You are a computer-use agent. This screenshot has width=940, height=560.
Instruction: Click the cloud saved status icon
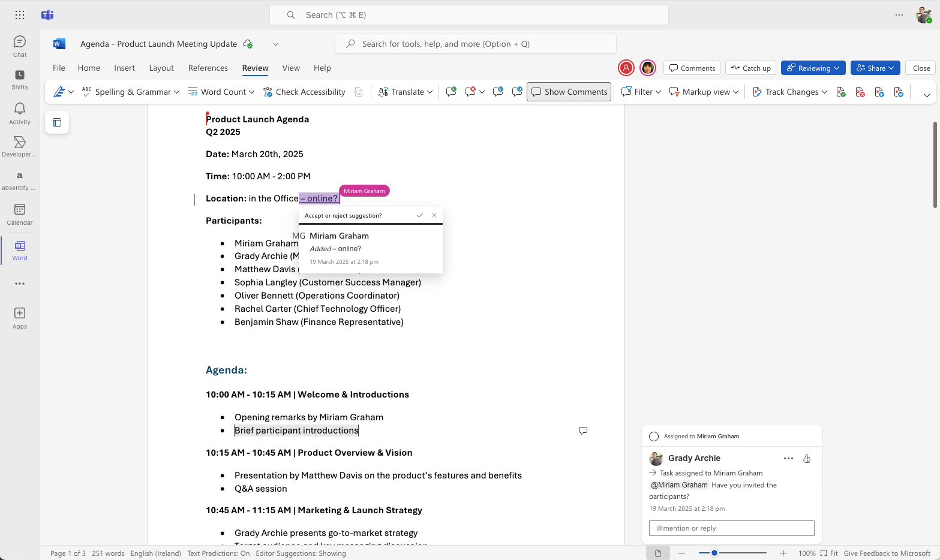248,44
